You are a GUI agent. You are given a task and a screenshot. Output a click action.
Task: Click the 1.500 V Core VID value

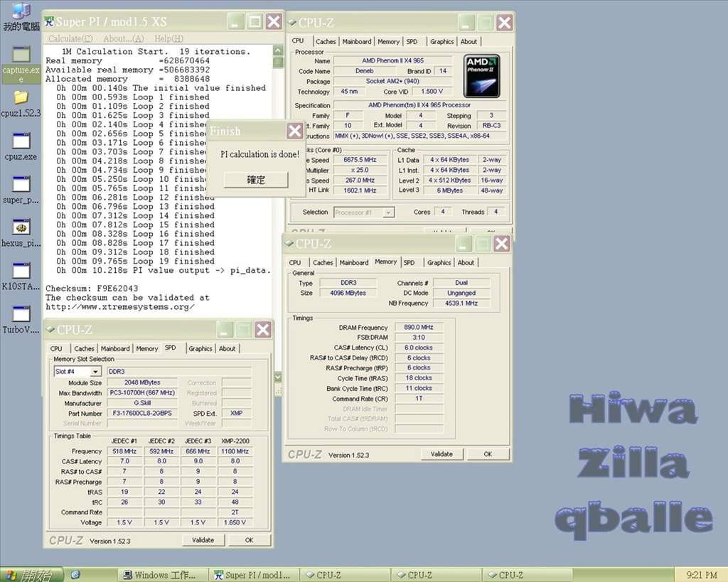[432, 92]
